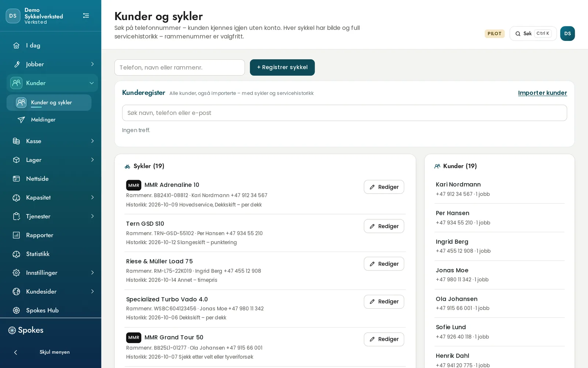Focus the Søk navn, telefon eller e-post field
588x368 pixels.
click(x=344, y=113)
